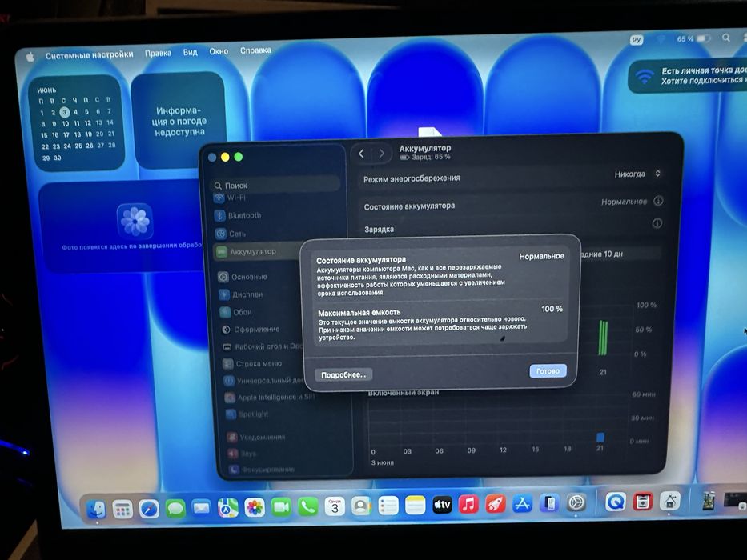This screenshot has height=560, width=747.
Task: Start FaceTime from the Dock
Action: (x=281, y=507)
